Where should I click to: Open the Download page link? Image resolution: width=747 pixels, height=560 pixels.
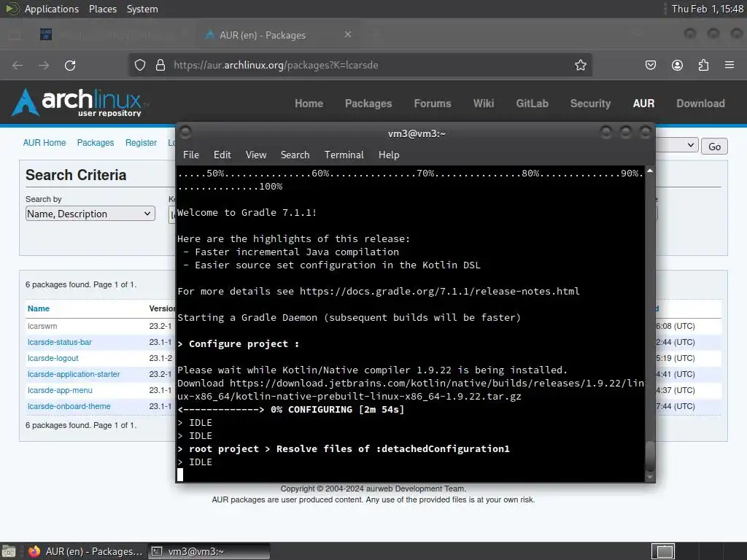tap(700, 104)
